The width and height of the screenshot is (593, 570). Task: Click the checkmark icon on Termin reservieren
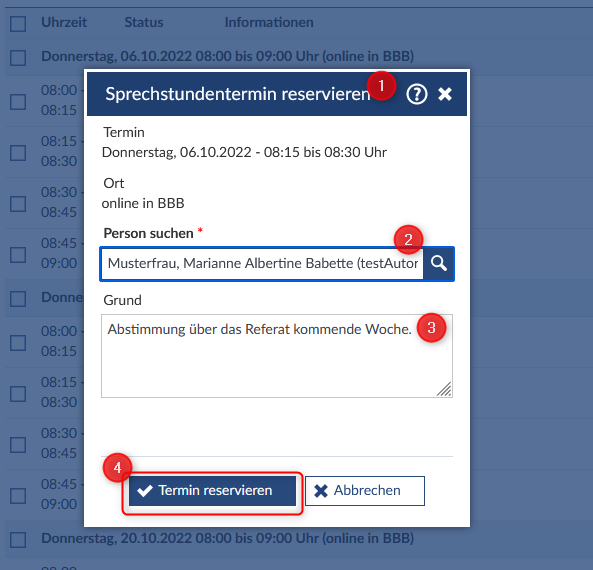tap(145, 491)
